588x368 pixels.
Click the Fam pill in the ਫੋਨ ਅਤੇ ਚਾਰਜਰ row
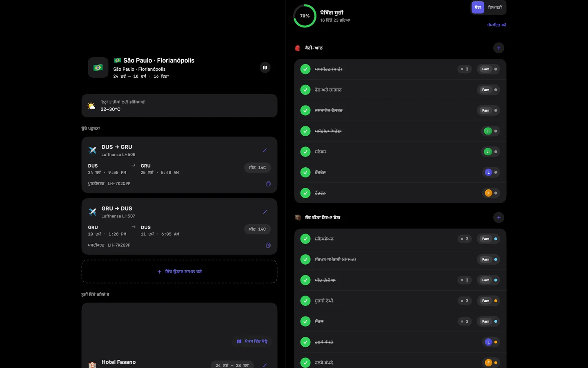coord(488,90)
